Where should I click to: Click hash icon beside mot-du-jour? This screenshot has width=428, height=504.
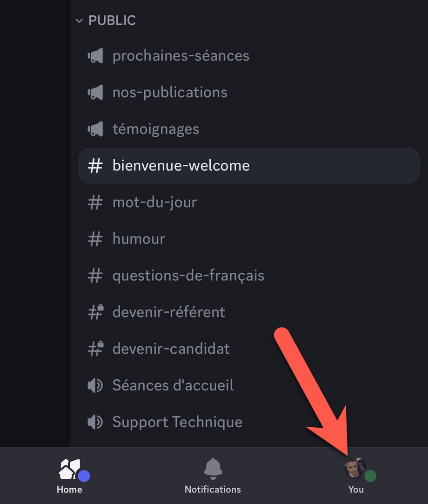95,202
